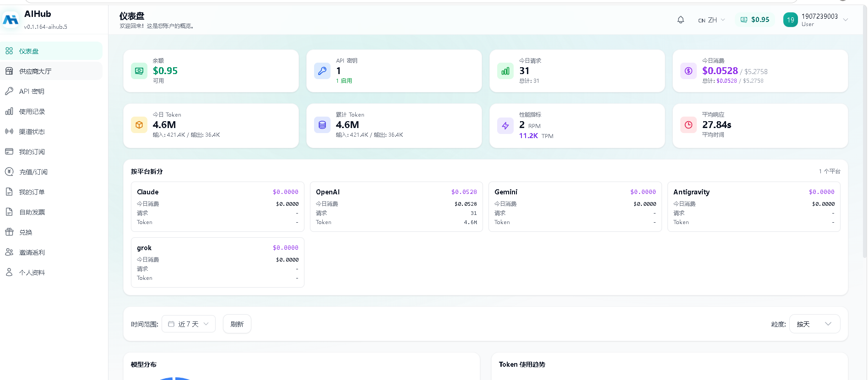This screenshot has width=868, height=380.
Task: Click the OpenAI platform card
Action: pos(396,207)
